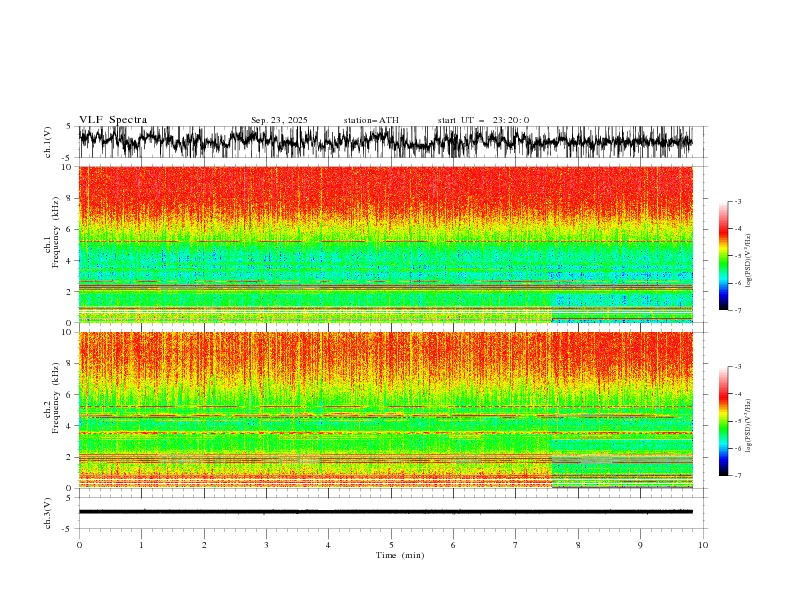
Task: Click the ch.2 colorbar "-3" tick value
Action: (737, 367)
